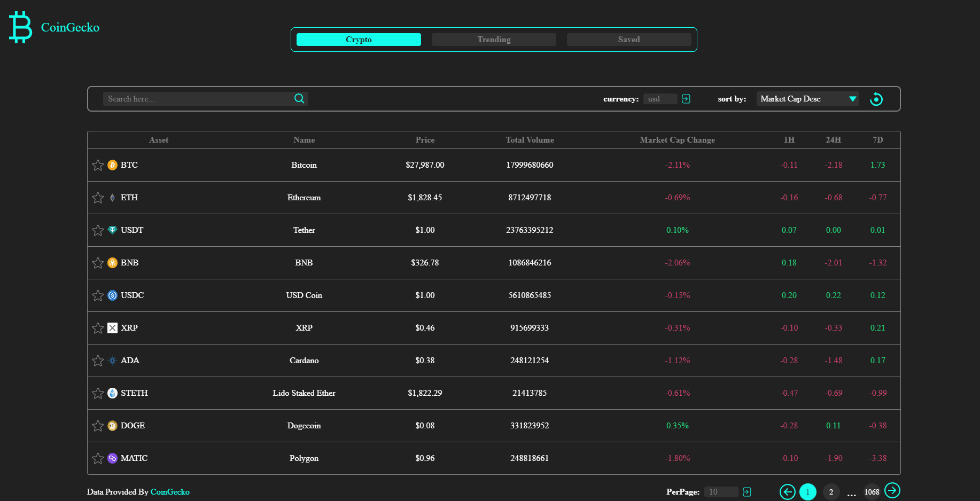
Task: Go to previous page arrow
Action: (x=788, y=492)
